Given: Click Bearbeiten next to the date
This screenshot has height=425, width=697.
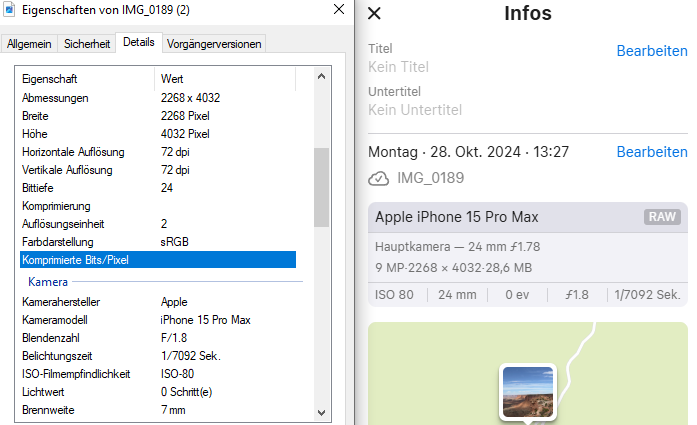Looking at the screenshot, I should coord(652,152).
